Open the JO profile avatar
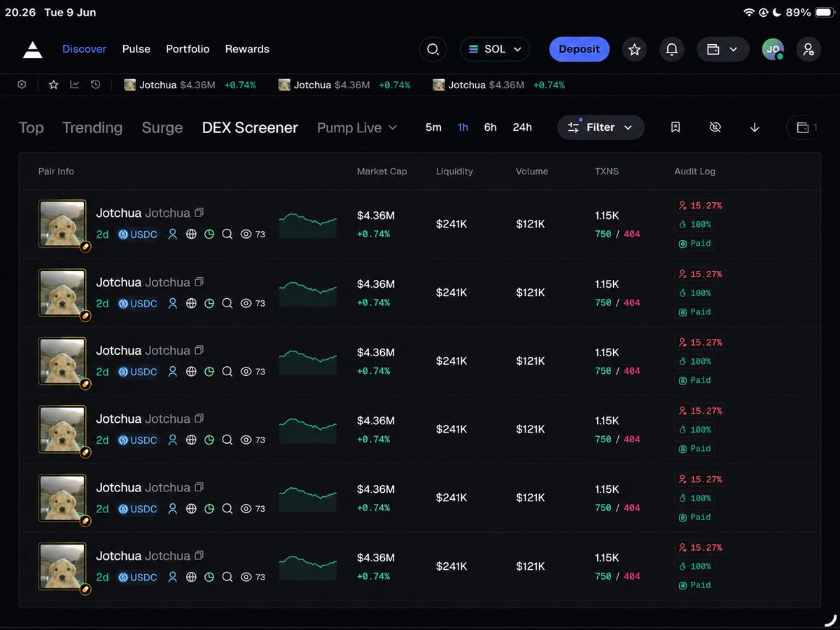 click(x=773, y=50)
